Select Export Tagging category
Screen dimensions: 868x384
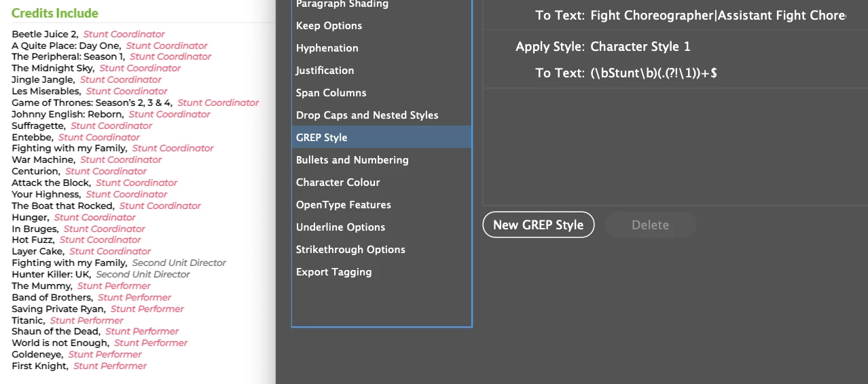point(333,272)
